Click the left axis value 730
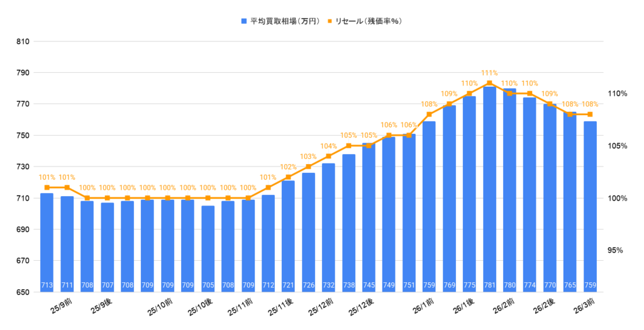Image resolution: width=644 pixels, height=330 pixels. [x=23, y=167]
